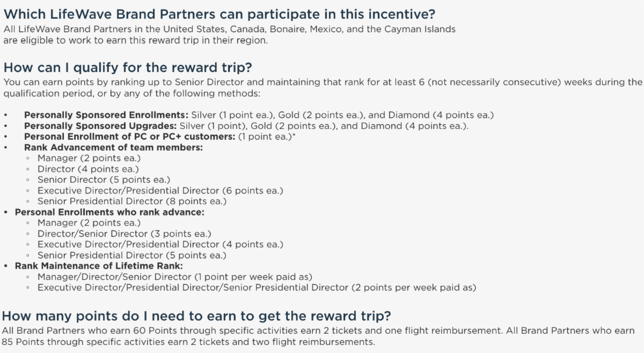Click the 'Personally Sponsored Enrollments' bold label
644x353 pixels.
[104, 115]
